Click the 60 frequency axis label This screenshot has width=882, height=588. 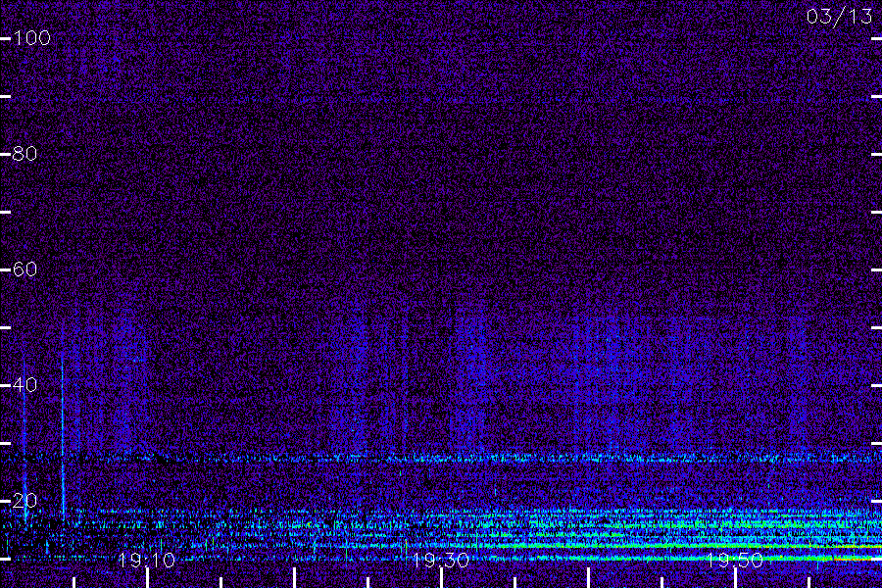tap(25, 269)
